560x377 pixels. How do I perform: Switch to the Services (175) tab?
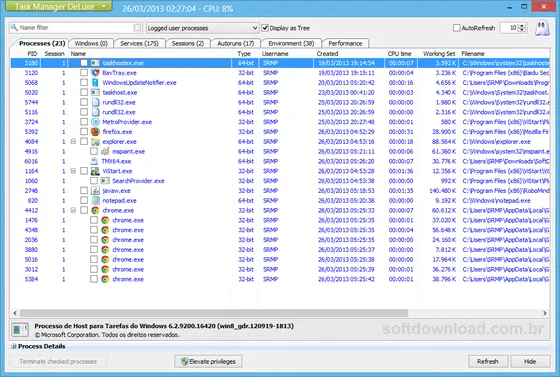click(x=139, y=43)
